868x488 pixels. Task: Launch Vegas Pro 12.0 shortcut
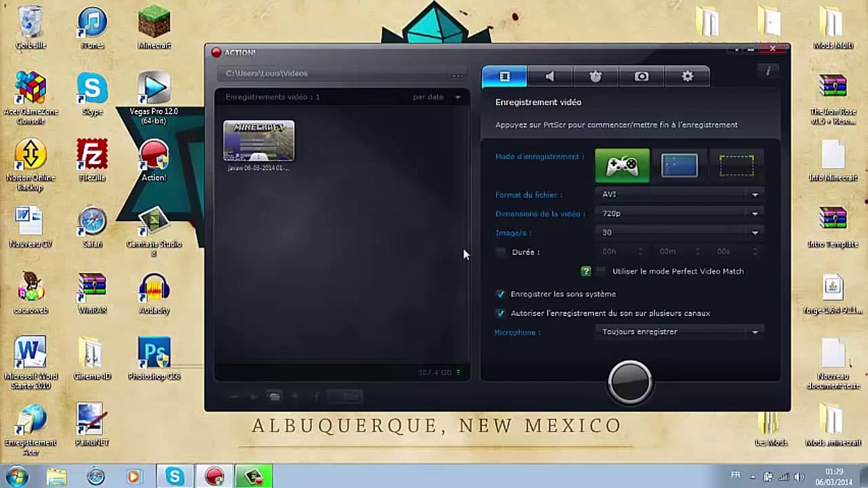pyautogui.click(x=154, y=98)
